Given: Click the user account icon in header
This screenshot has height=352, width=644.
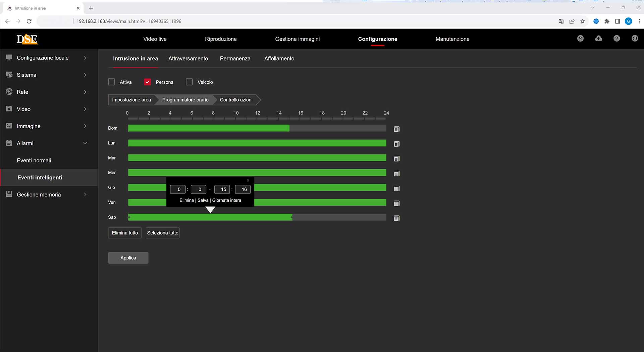Looking at the screenshot, I should pyautogui.click(x=580, y=39).
